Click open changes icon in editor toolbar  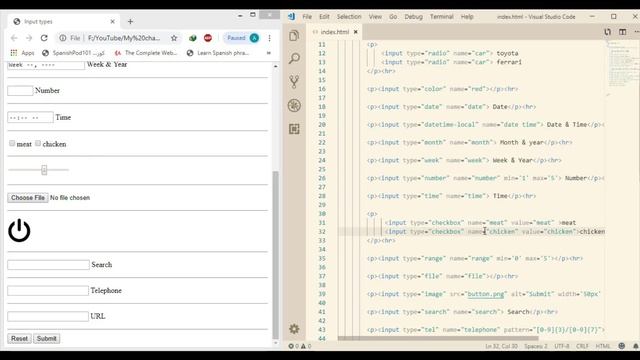click(607, 32)
